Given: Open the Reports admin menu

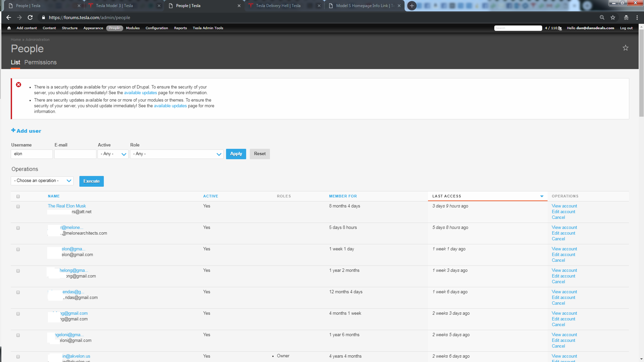Looking at the screenshot, I should click(181, 28).
